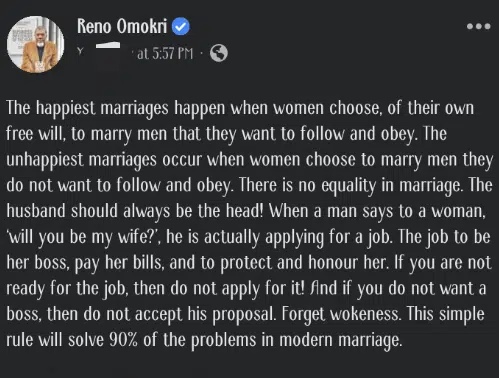Screen dimensions: 499x378
Task: Click the phrase 'Forget wokeness.'
Action: pos(341,314)
